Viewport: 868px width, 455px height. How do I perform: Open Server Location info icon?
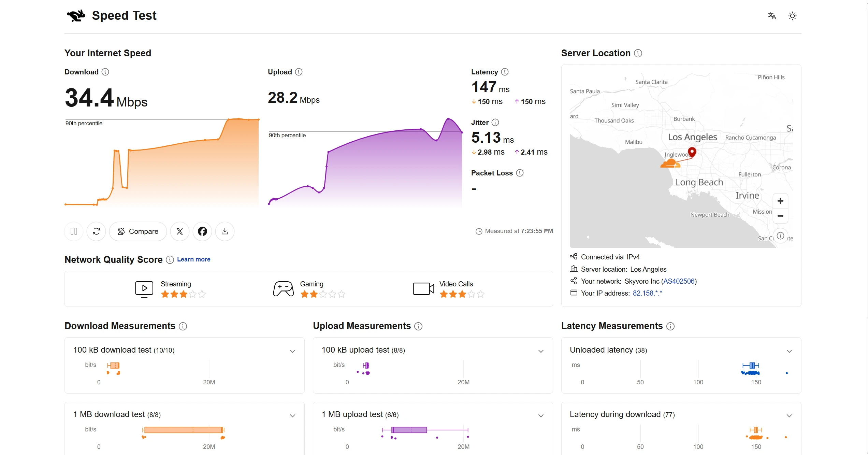click(x=638, y=53)
